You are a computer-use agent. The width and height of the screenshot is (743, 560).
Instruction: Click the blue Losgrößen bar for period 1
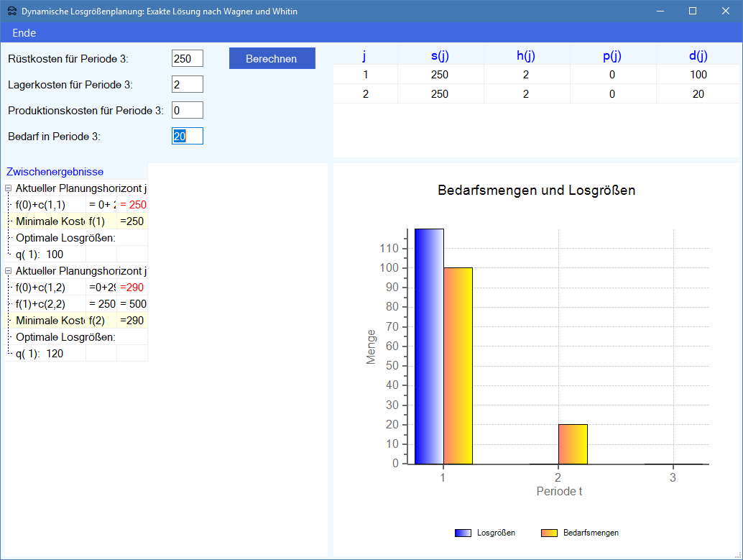pyautogui.click(x=429, y=346)
